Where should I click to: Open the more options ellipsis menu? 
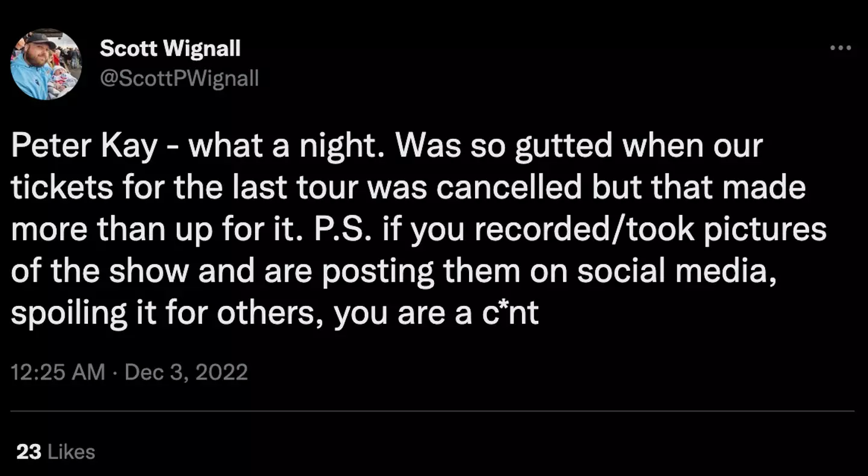(x=840, y=48)
